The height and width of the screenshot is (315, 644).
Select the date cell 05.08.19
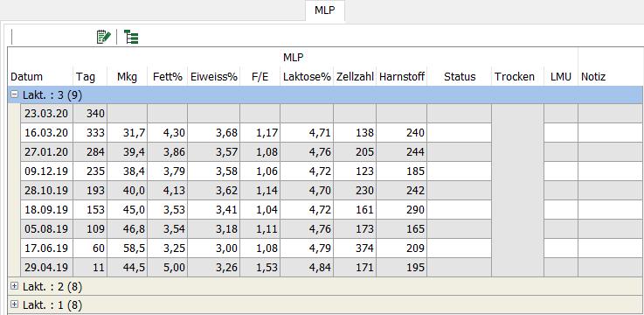[x=47, y=229]
